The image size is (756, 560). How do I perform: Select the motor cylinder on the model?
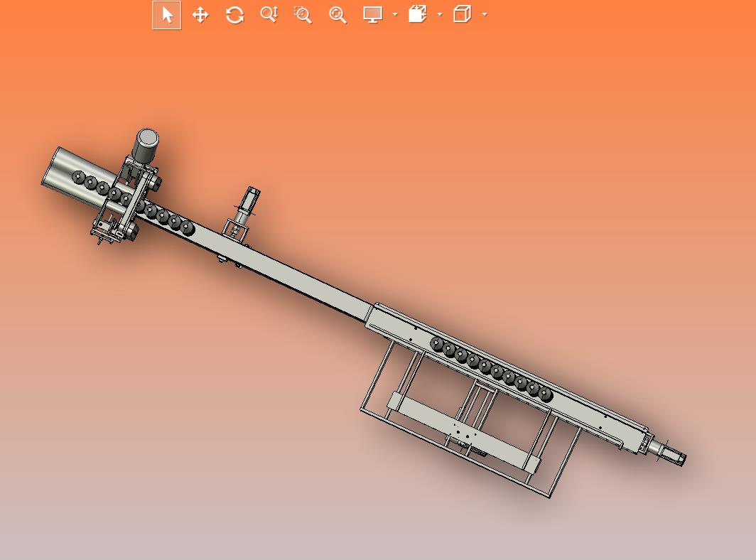pos(145,144)
